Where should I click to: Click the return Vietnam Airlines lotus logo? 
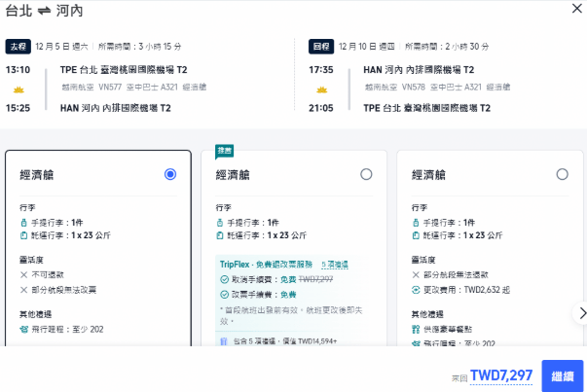point(321,89)
